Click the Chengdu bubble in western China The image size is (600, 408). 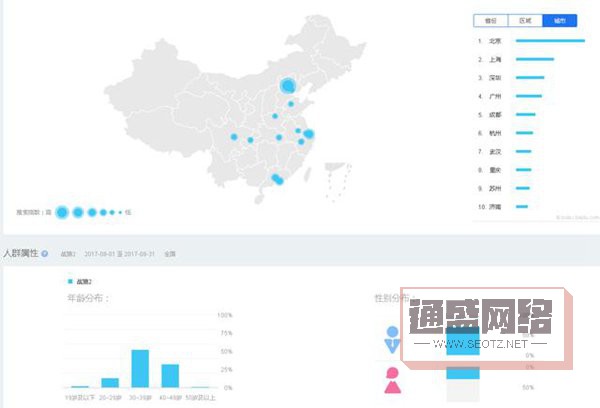234,136
